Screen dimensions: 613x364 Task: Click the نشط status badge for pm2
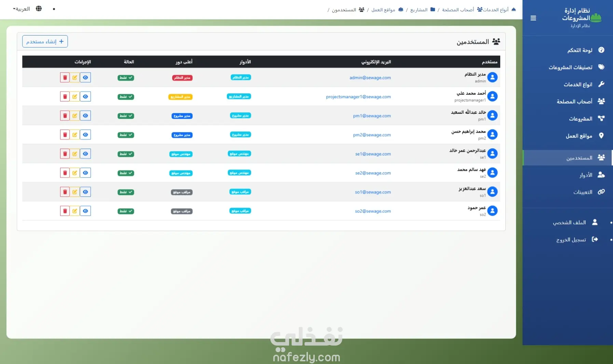coord(126,135)
